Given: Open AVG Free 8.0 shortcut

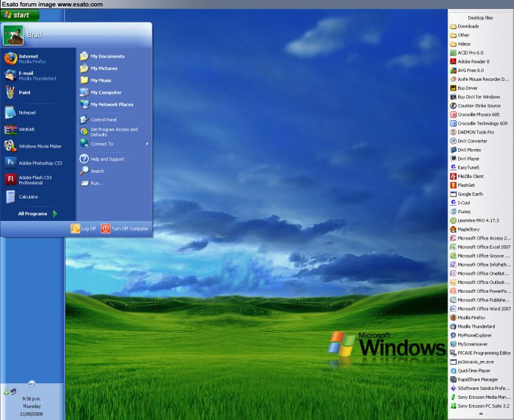Looking at the screenshot, I should [x=467, y=71].
